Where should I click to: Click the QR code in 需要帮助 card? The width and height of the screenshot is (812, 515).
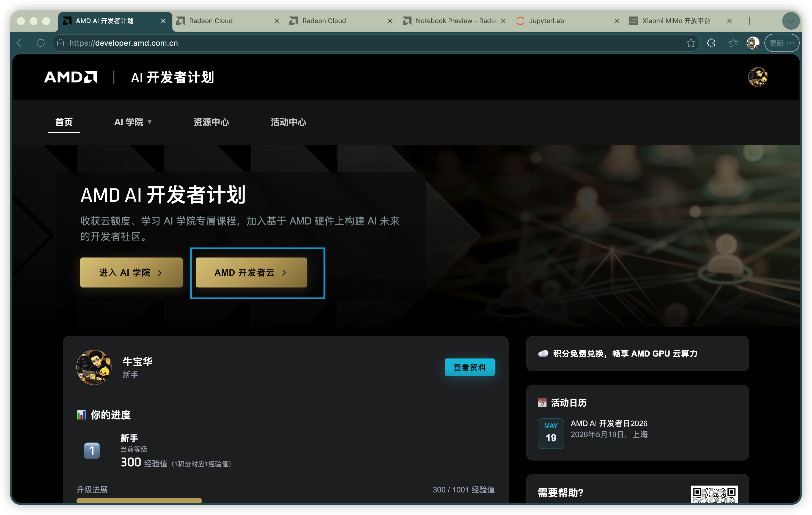[714, 494]
